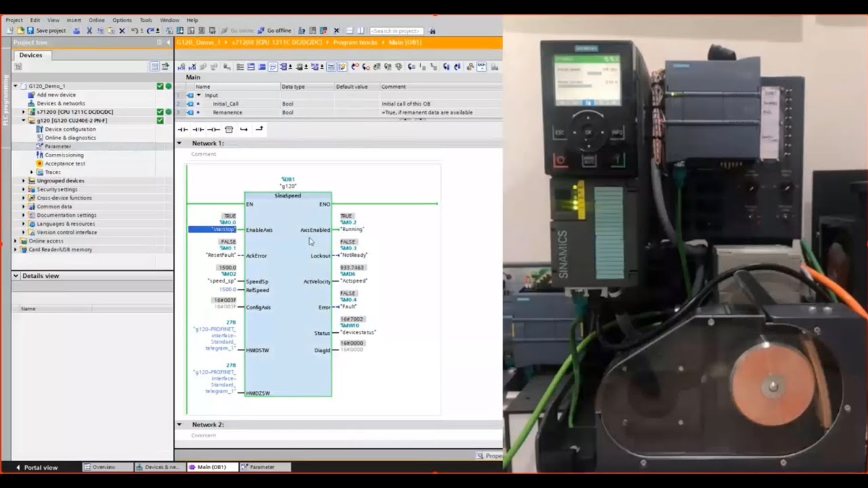Click the Properties tab at bottom right

pyautogui.click(x=490, y=455)
